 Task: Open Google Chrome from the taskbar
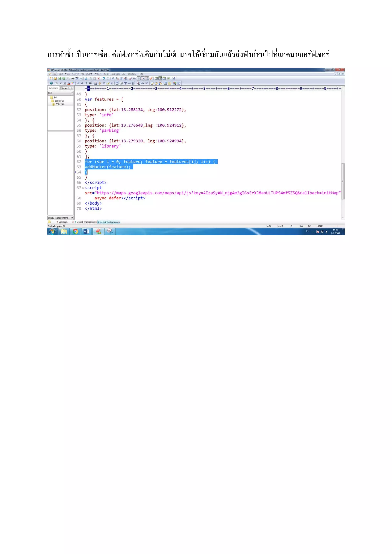point(75,232)
